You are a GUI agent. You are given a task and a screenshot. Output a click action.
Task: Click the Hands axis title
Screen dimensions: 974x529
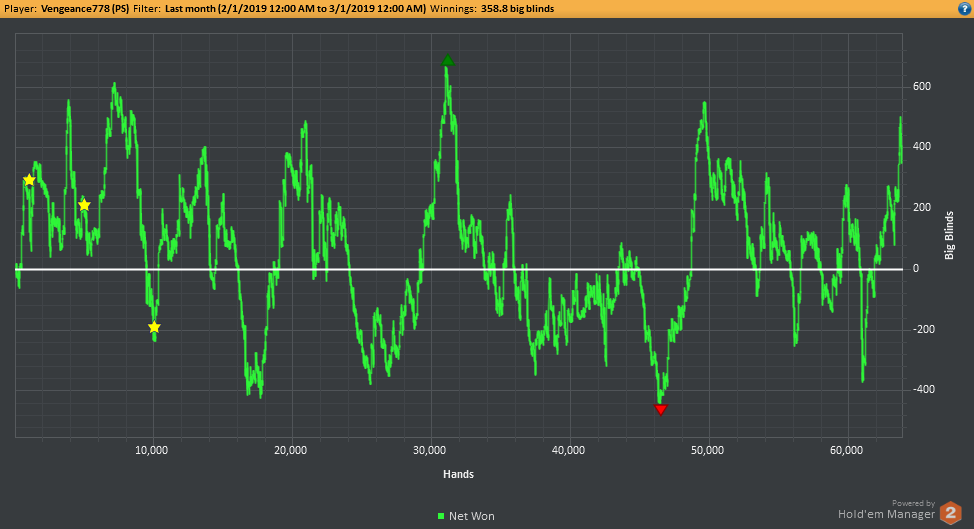tap(458, 474)
